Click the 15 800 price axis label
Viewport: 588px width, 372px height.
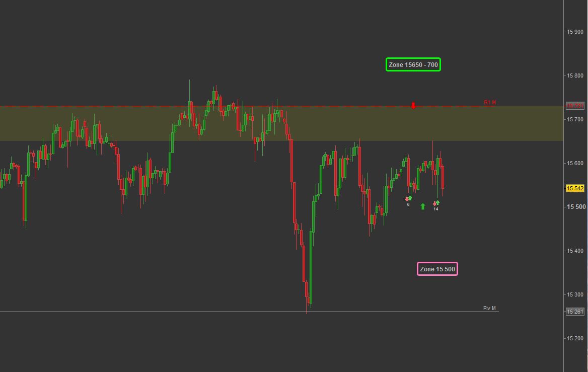pos(575,76)
